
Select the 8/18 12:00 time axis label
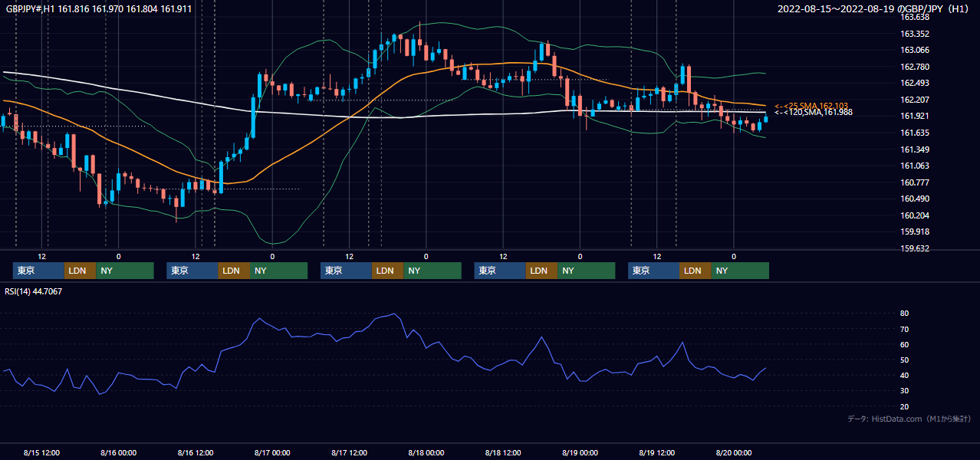coord(503,452)
